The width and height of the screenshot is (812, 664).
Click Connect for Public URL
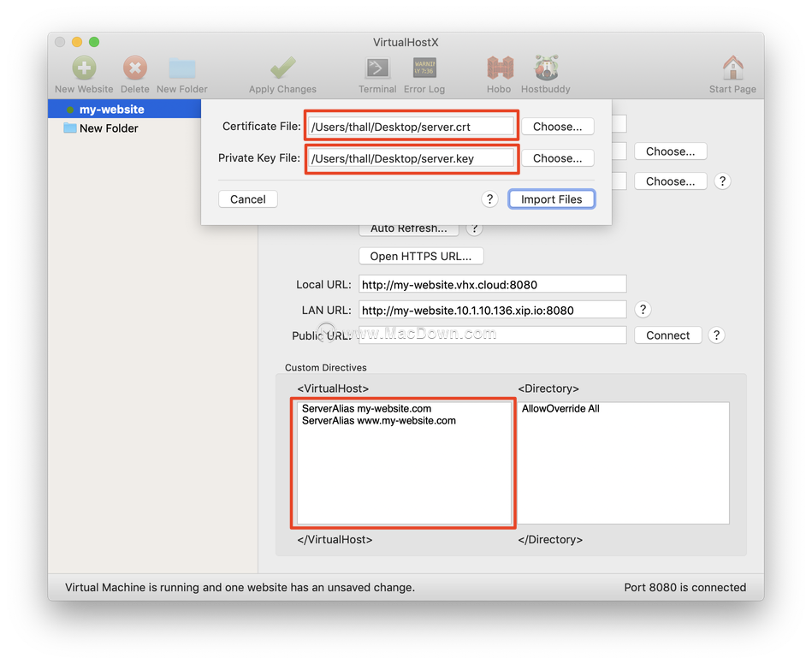667,335
